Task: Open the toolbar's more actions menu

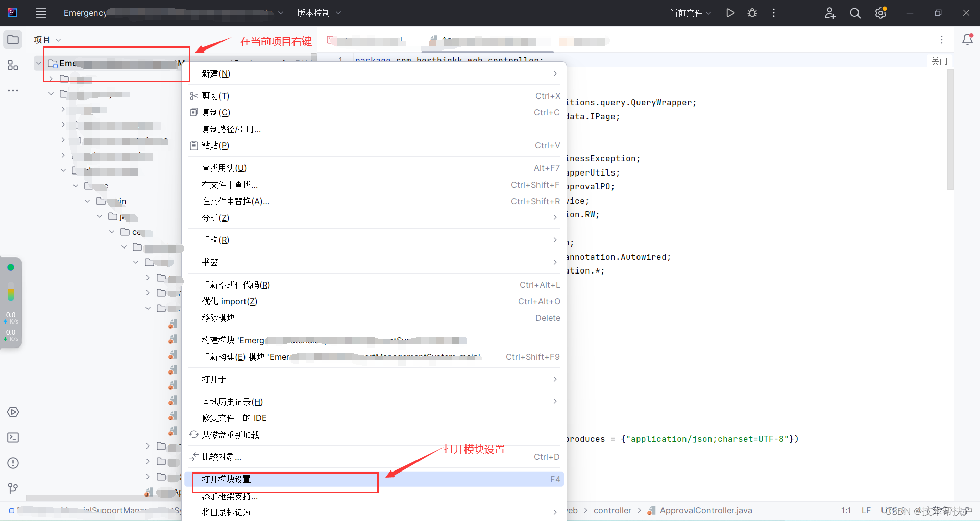Action: pos(774,13)
